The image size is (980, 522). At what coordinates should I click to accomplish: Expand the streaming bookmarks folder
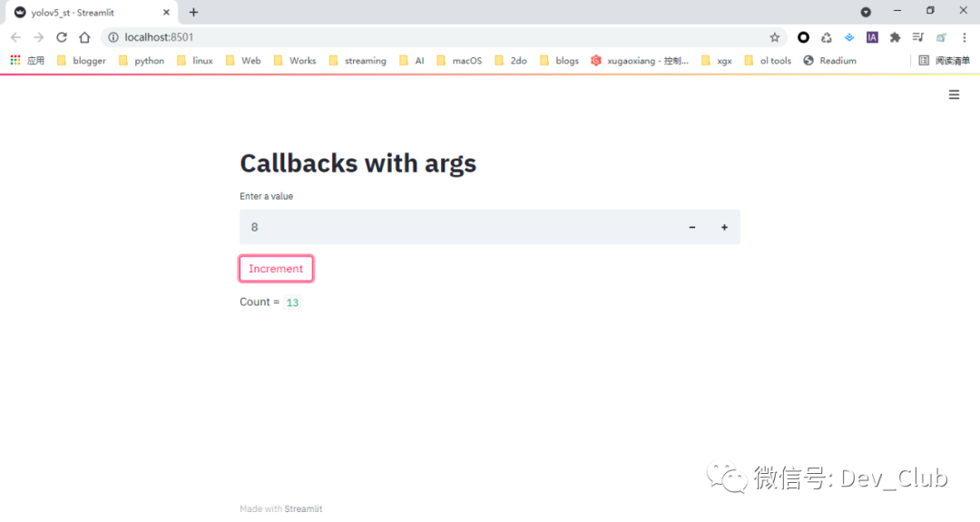[358, 61]
